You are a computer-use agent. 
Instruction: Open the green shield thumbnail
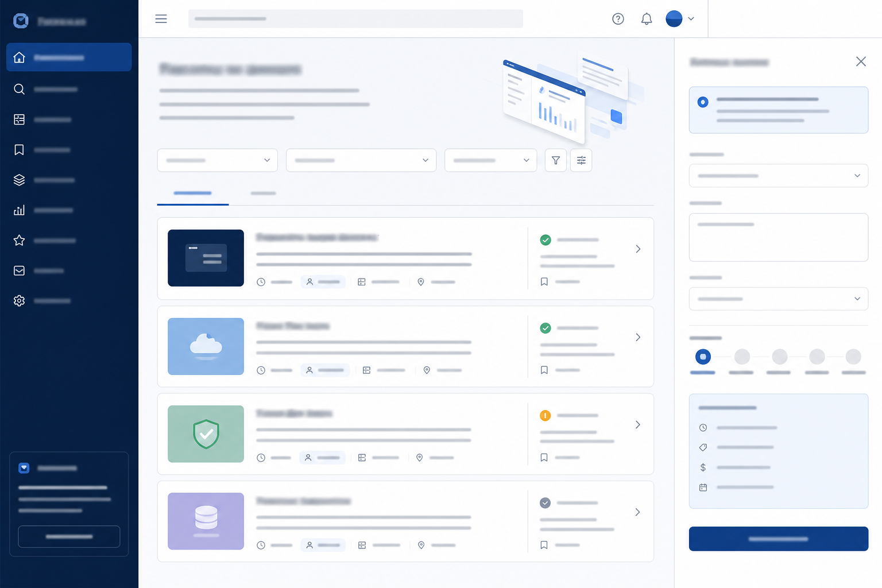click(206, 434)
